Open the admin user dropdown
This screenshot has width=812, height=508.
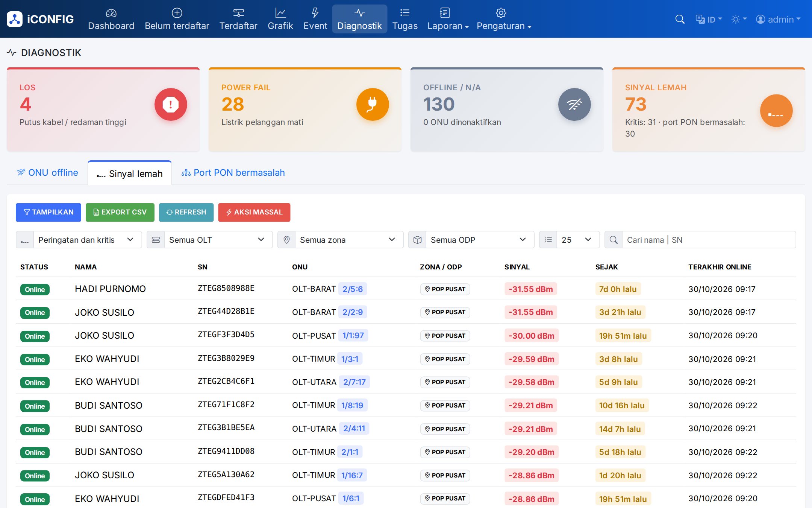[778, 19]
